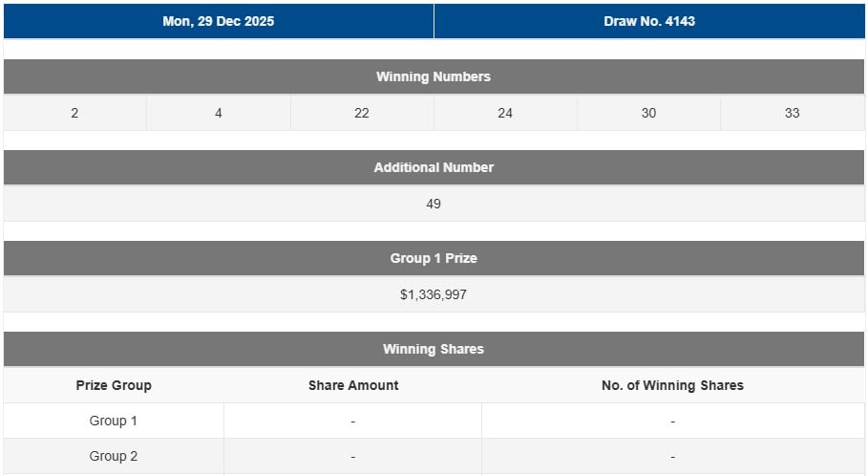Image resolution: width=868 pixels, height=476 pixels.
Task: Click the Winning Shares header bar
Action: [434, 349]
